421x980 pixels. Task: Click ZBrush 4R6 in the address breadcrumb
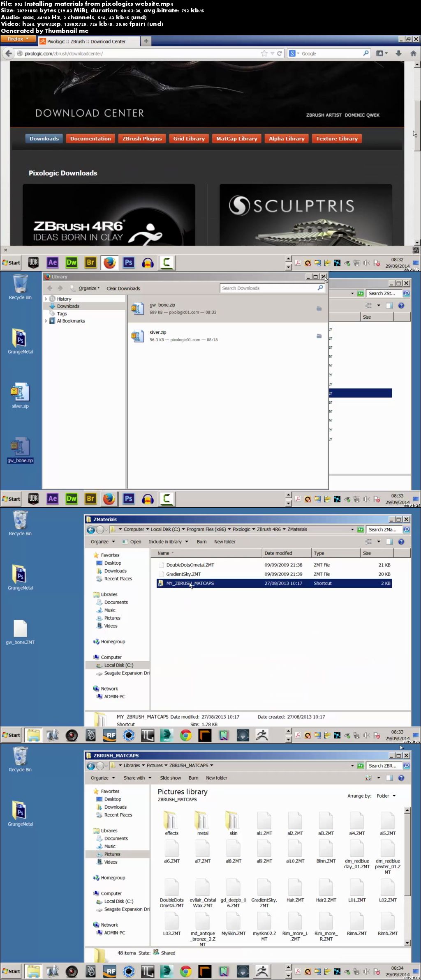pos(269,529)
